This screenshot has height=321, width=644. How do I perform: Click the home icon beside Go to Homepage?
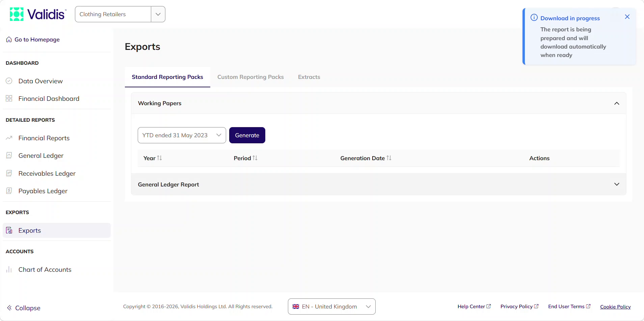pyautogui.click(x=9, y=39)
